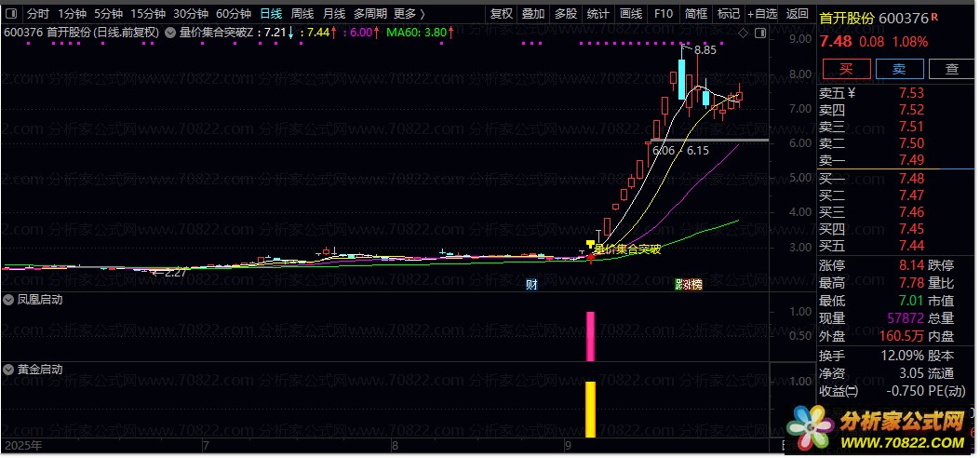
Task: Click the yellow T signal marker
Action: (590, 245)
